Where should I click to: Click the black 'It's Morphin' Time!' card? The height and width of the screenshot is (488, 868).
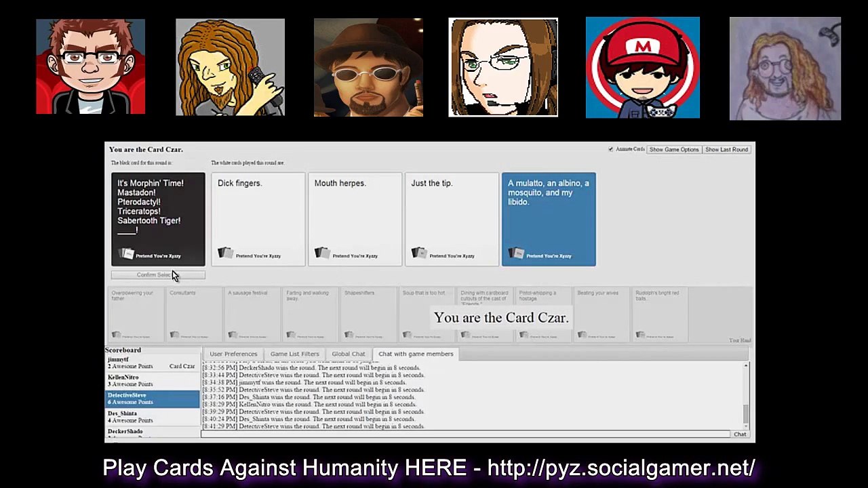(158, 219)
